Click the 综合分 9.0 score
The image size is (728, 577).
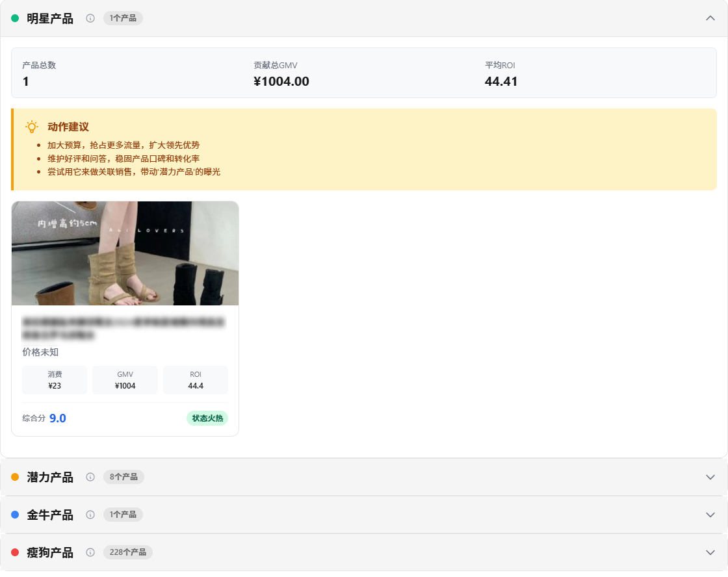(x=57, y=418)
